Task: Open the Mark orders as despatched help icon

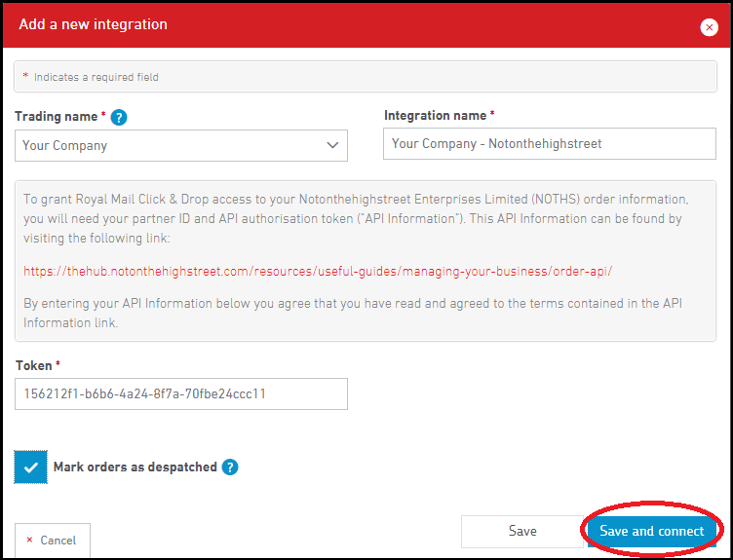Action: coord(229,467)
